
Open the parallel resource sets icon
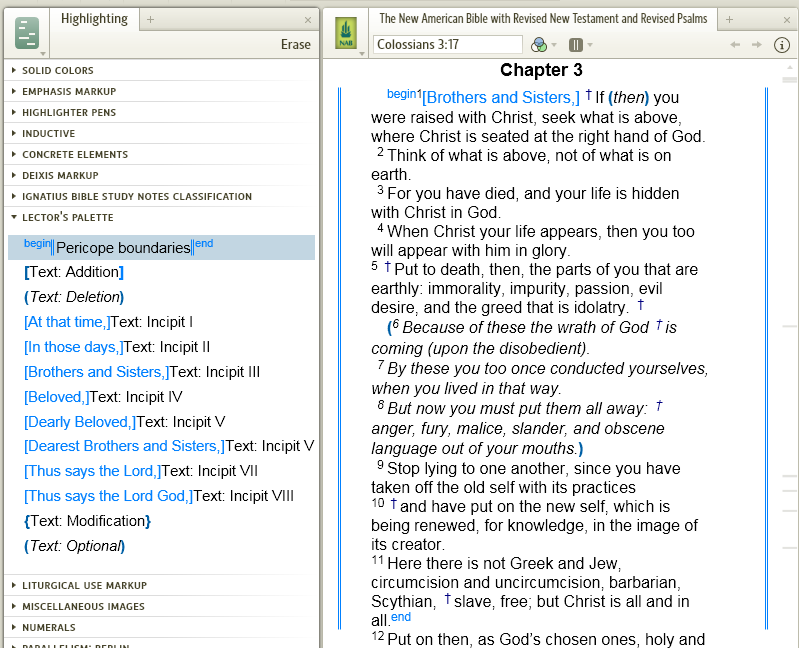click(x=575, y=45)
